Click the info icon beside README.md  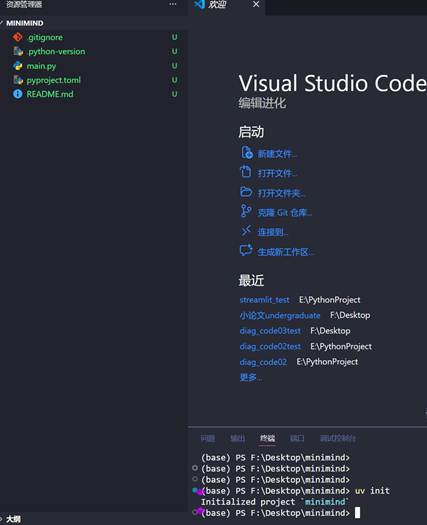tap(17, 94)
